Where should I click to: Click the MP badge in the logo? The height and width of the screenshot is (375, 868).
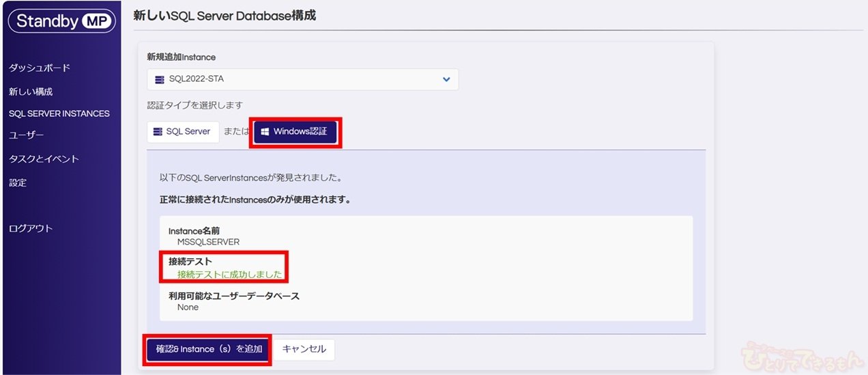pos(96,21)
